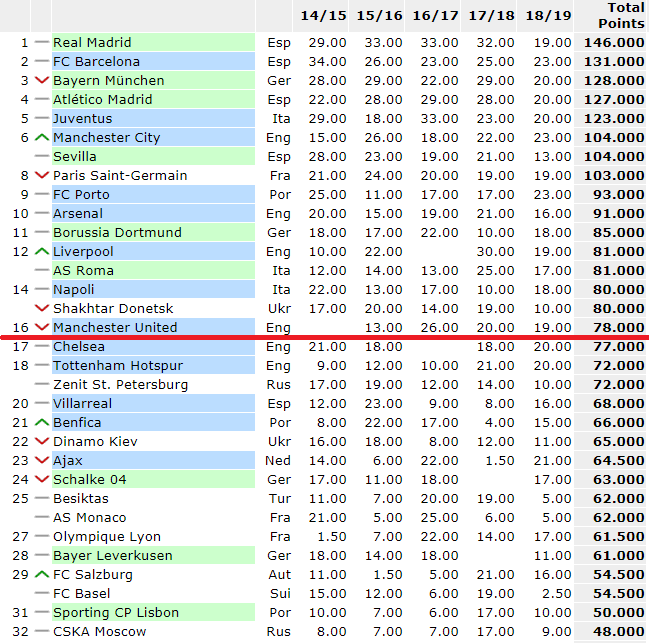
Task: Open the FC Basel team link
Action: (x=82, y=593)
